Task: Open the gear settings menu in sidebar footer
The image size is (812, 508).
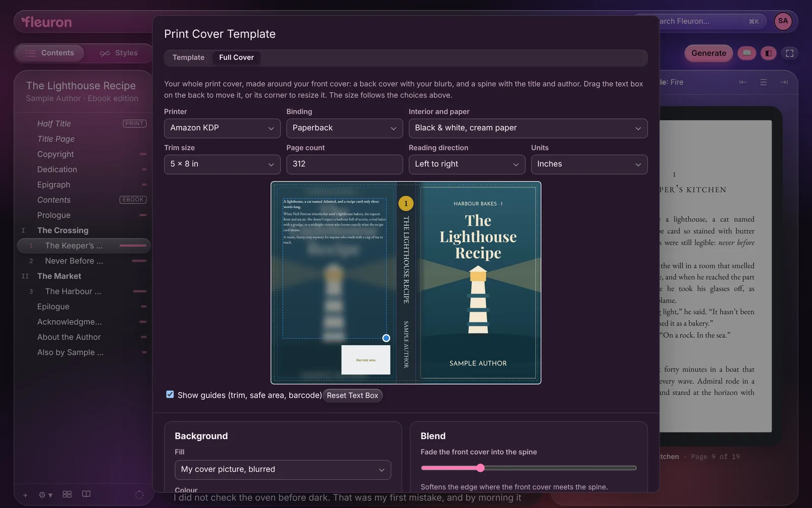Action: pos(45,495)
